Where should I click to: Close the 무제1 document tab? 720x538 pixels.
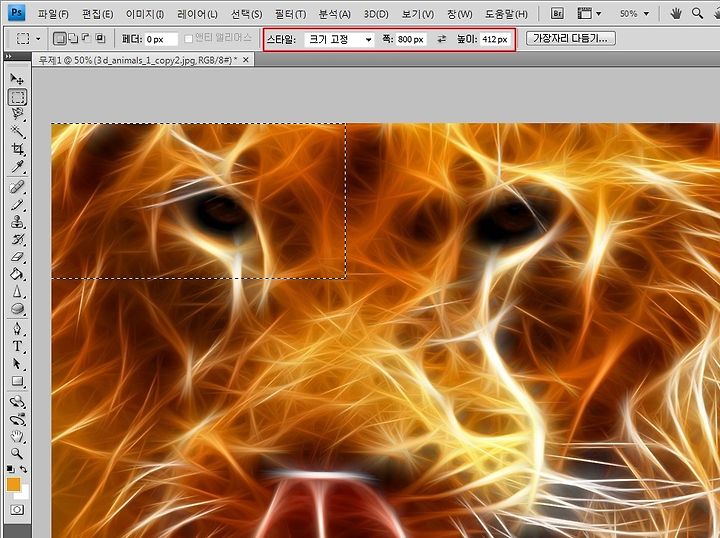pyautogui.click(x=246, y=60)
